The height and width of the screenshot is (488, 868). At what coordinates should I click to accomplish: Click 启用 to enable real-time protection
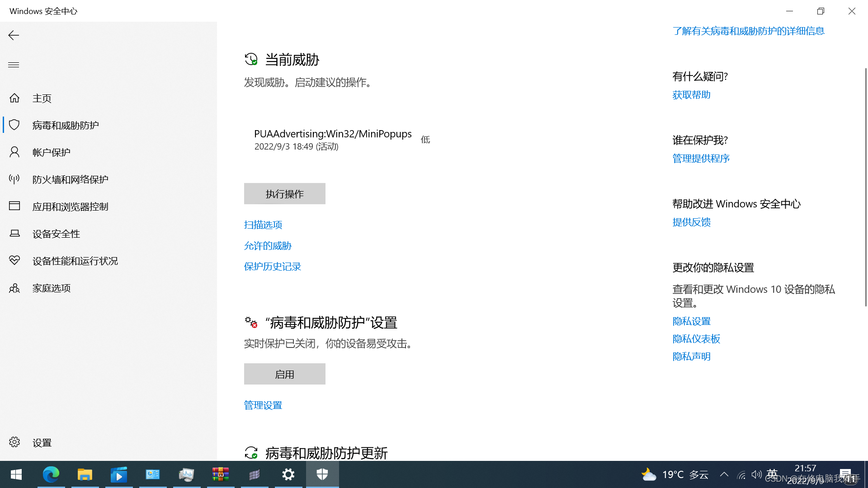(x=284, y=374)
